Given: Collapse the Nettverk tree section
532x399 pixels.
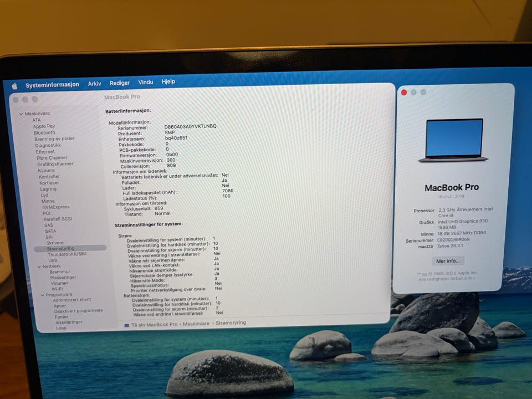Looking at the screenshot, I should (39, 267).
